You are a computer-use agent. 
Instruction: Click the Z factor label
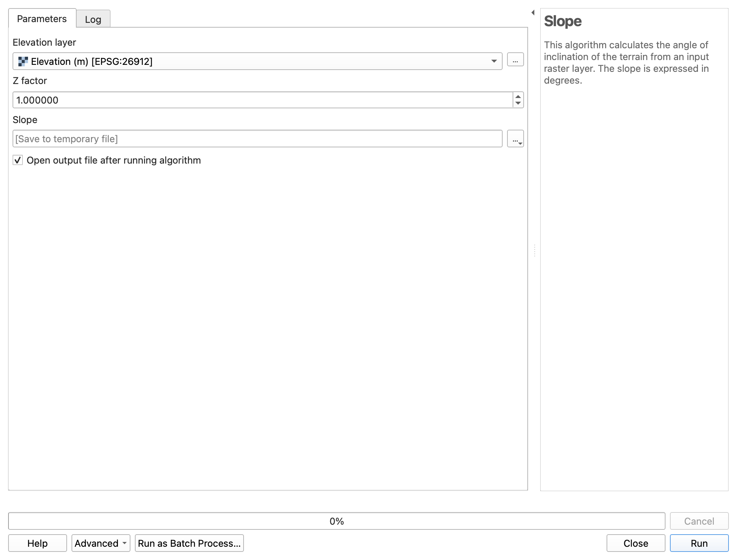(30, 81)
